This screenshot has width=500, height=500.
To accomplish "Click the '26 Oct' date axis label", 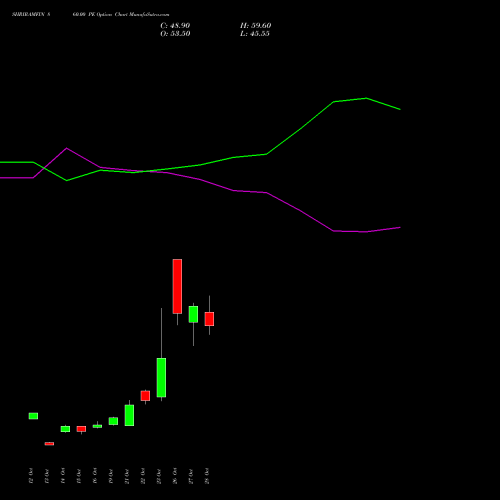I will (x=175, y=476).
